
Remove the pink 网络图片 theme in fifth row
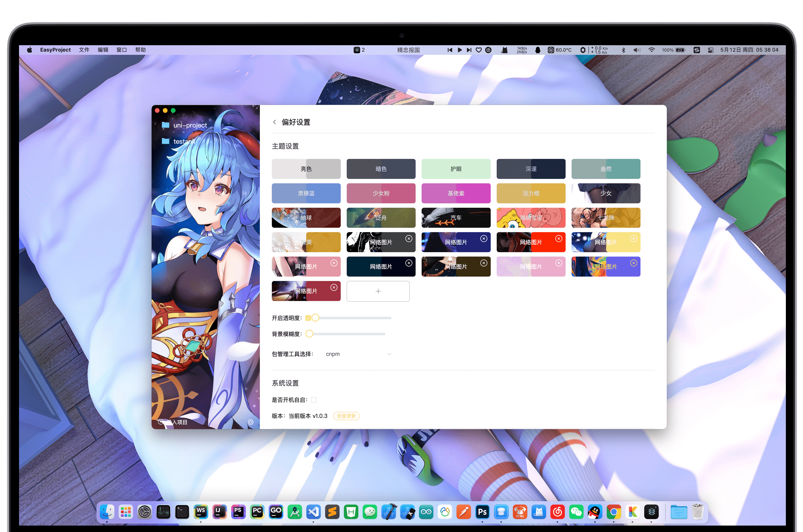coord(334,263)
